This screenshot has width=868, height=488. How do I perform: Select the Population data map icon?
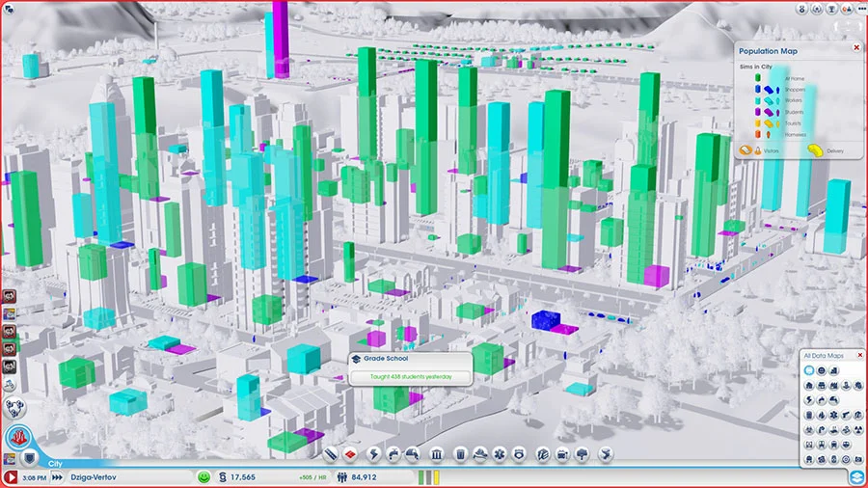pos(809,370)
